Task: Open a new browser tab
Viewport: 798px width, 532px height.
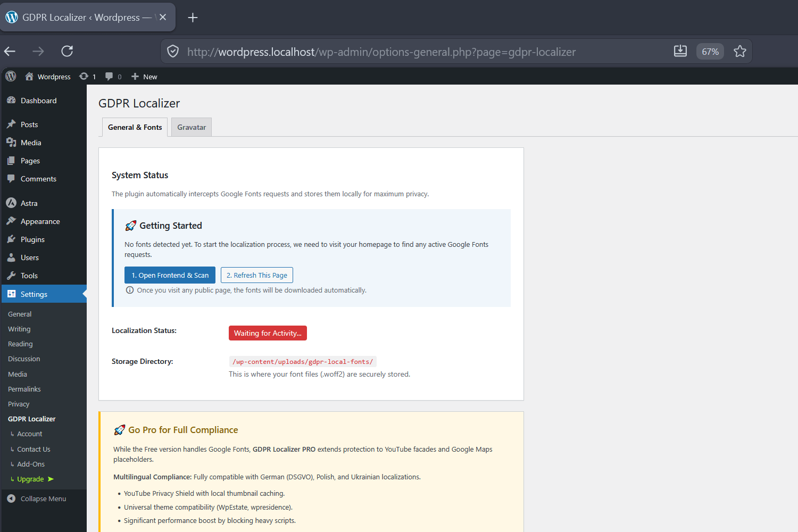Action: (193, 18)
